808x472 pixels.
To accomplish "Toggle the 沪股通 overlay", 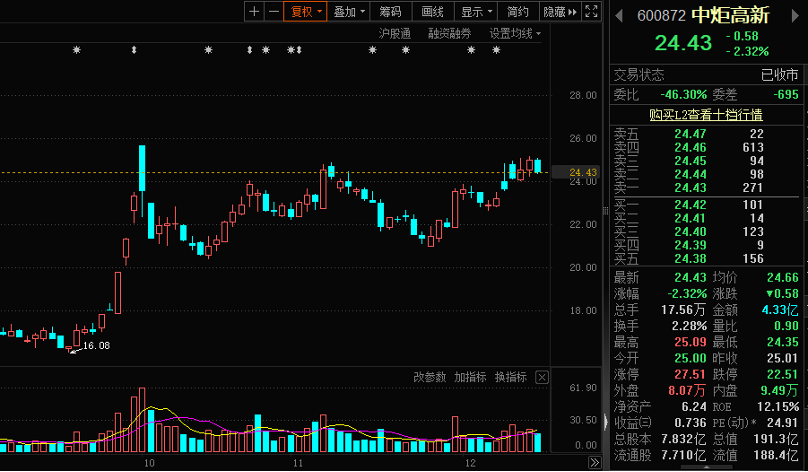I will tap(394, 33).
